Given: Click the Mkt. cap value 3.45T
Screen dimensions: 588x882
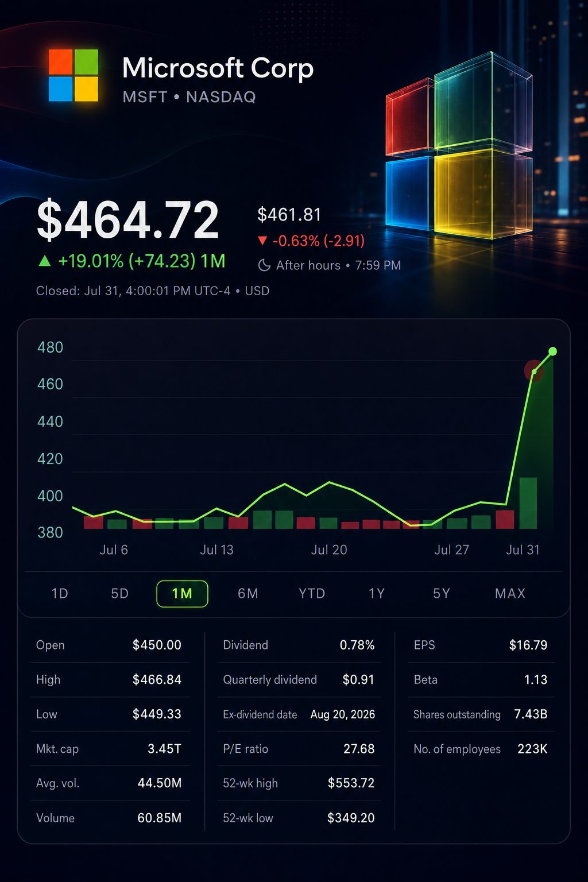Looking at the screenshot, I should [x=164, y=749].
